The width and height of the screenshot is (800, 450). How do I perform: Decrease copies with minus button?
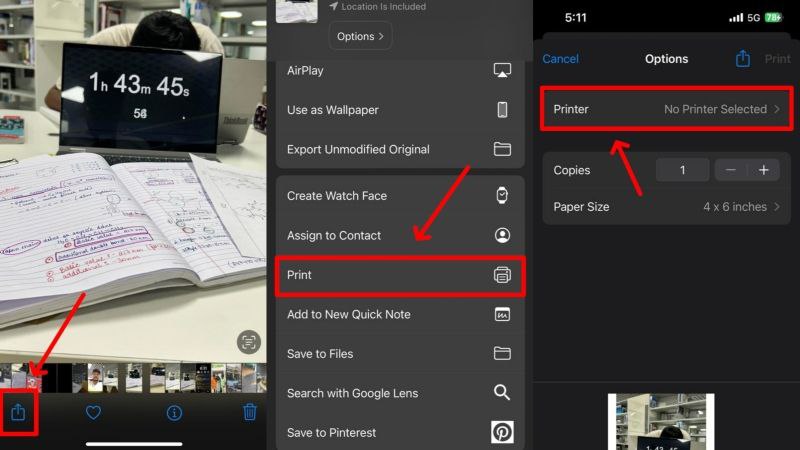[x=731, y=170]
